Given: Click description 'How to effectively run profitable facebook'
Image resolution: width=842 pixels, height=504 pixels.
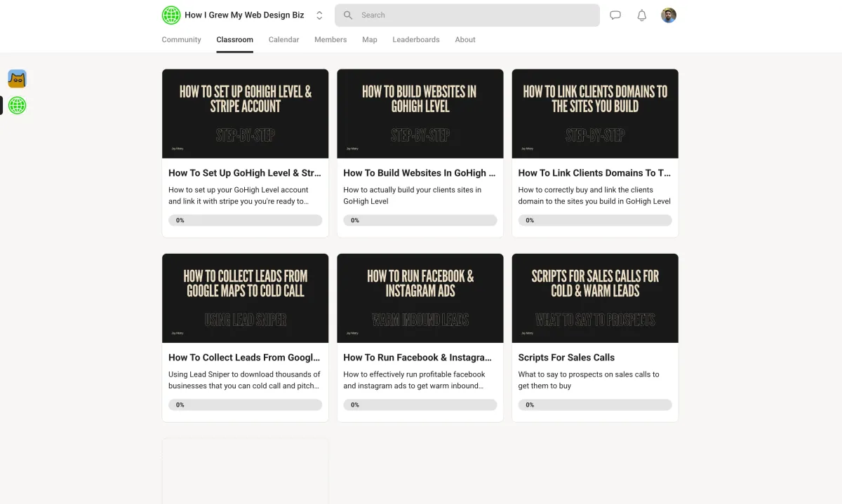Looking at the screenshot, I should pyautogui.click(x=415, y=380).
